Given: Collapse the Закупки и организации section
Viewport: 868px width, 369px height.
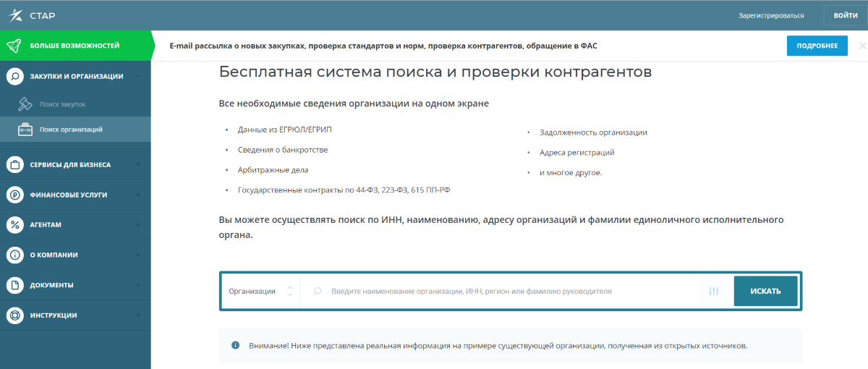Looking at the screenshot, I should (137, 76).
